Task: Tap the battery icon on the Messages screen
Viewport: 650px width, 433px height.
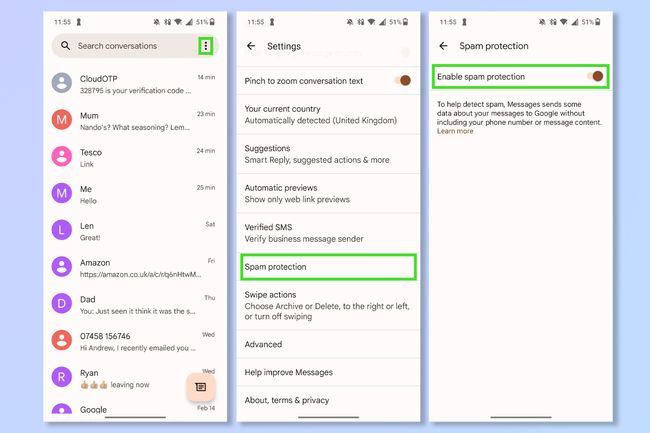Action: click(x=212, y=22)
